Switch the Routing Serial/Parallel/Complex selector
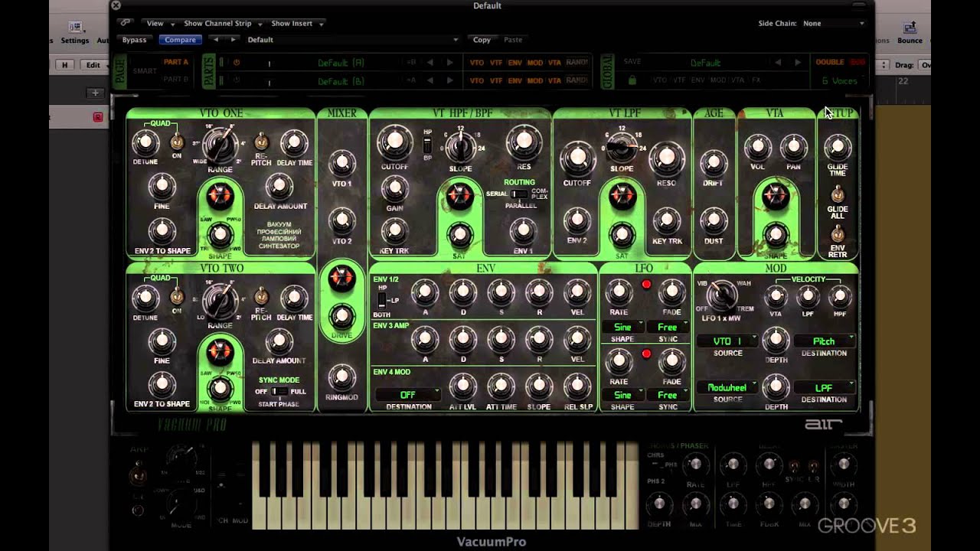Viewport: 980px width, 551px height. coord(519,194)
